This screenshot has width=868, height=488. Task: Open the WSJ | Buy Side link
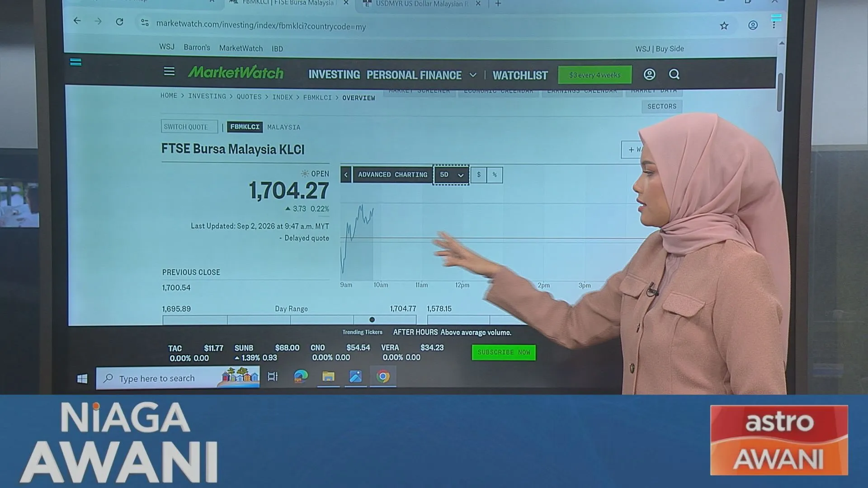[x=659, y=49]
